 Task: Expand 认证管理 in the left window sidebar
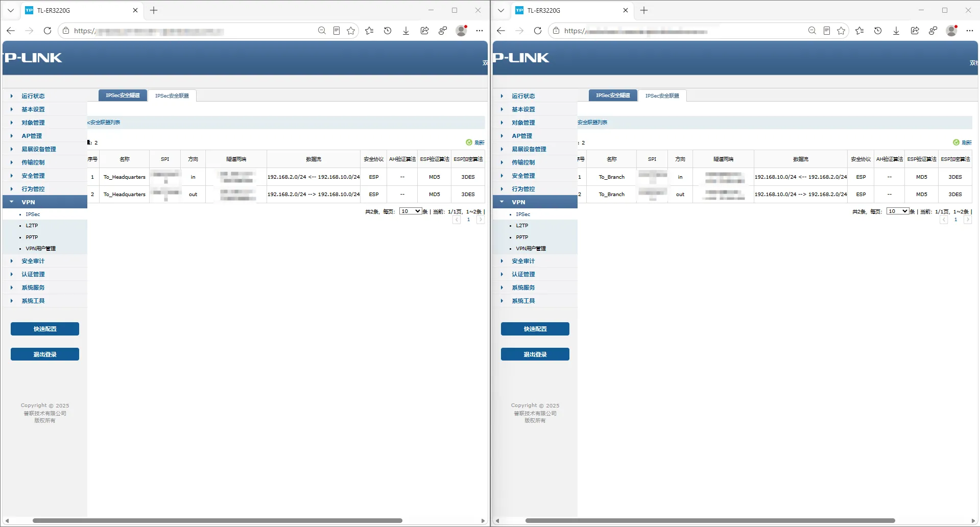pos(33,274)
